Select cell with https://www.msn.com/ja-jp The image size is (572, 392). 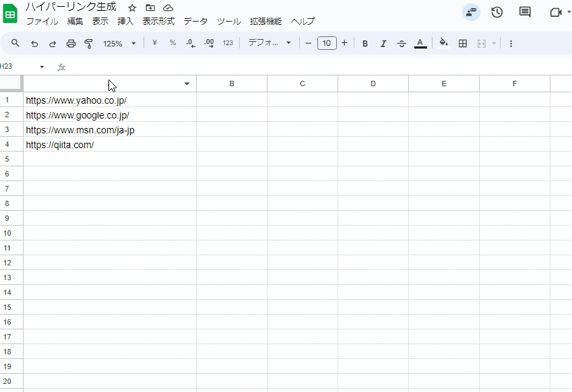click(x=110, y=129)
